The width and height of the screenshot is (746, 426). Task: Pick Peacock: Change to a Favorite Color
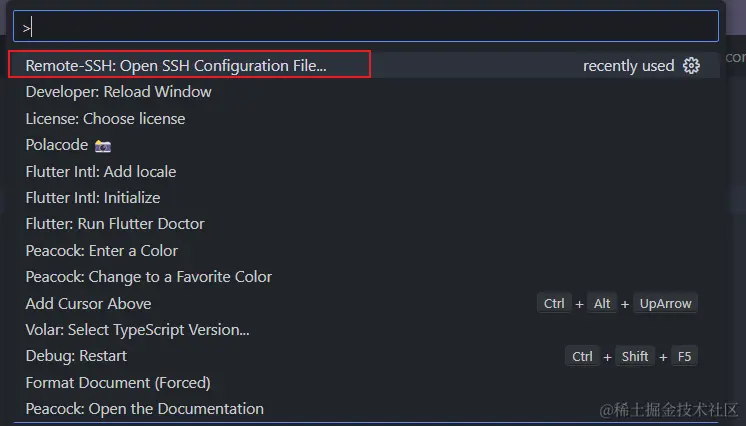click(364, 277)
